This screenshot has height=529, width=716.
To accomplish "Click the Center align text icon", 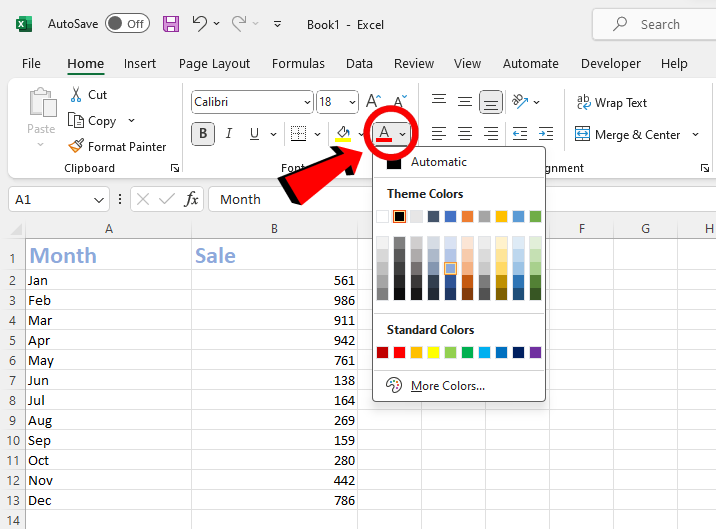I will coord(465,134).
